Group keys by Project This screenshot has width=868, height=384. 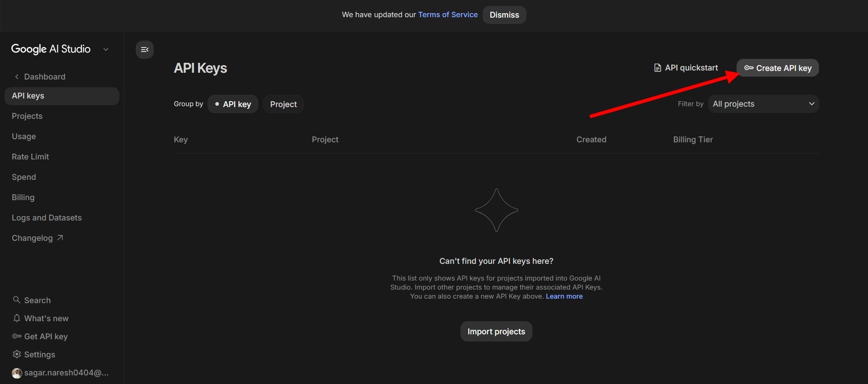[x=284, y=104]
